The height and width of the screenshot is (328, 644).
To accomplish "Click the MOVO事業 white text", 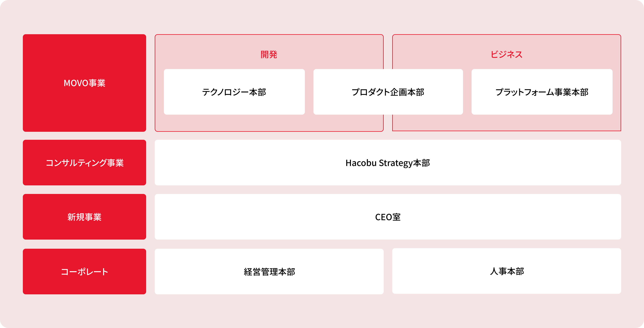I will tap(84, 83).
